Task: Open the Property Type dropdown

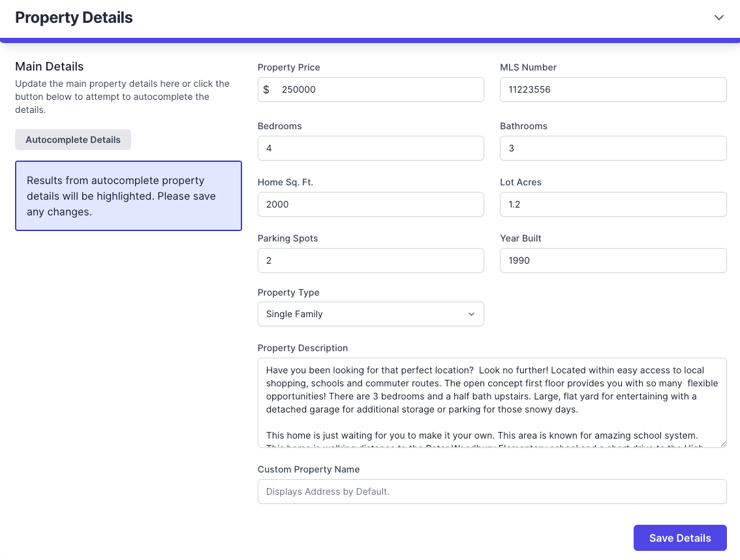Action: [371, 314]
